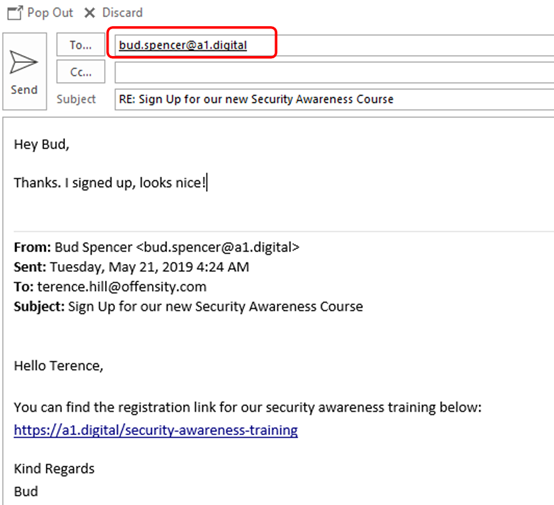
Task: Click inside the Subject text field
Action: click(x=334, y=99)
